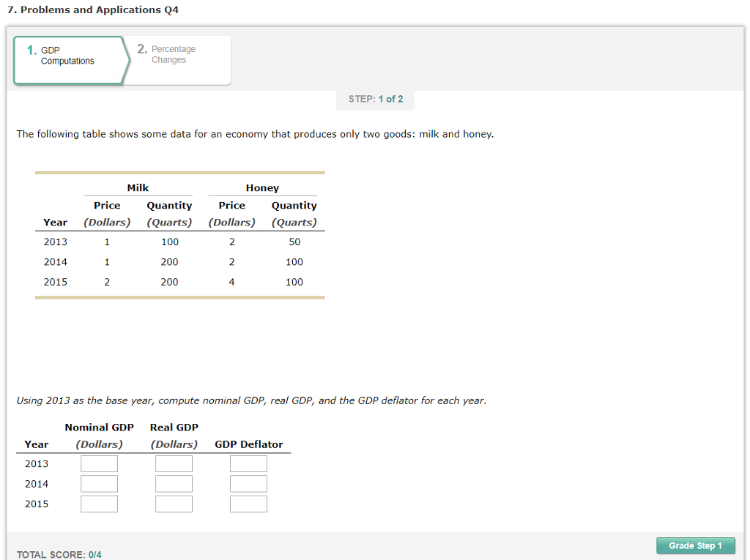Click the GDP Deflator field for 2013
The height and width of the screenshot is (560, 750).
pyautogui.click(x=248, y=463)
